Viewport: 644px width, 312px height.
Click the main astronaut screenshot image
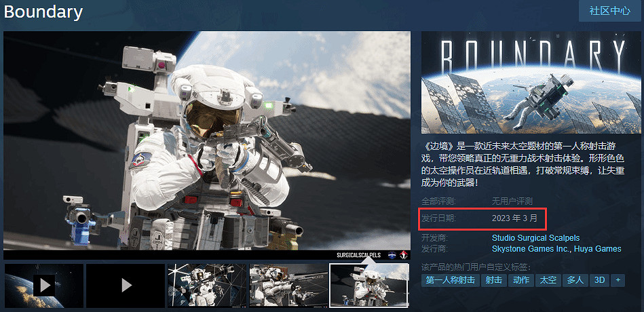(x=207, y=145)
